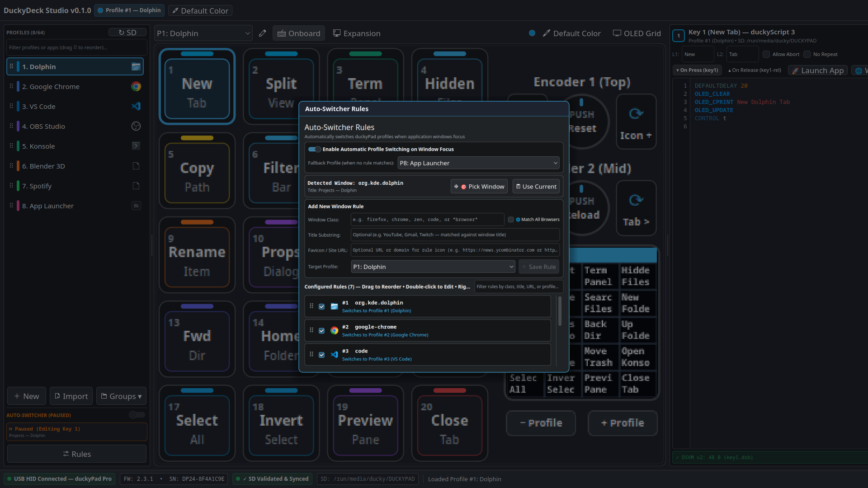Image resolution: width=868 pixels, height=488 pixels.
Task: Click the Launch App button
Action: click(x=817, y=70)
